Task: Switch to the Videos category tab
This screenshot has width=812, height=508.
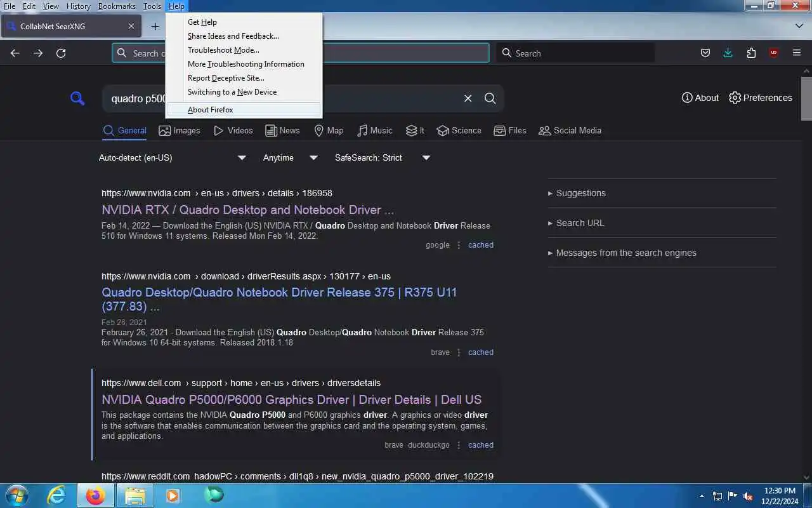Action: [233, 130]
